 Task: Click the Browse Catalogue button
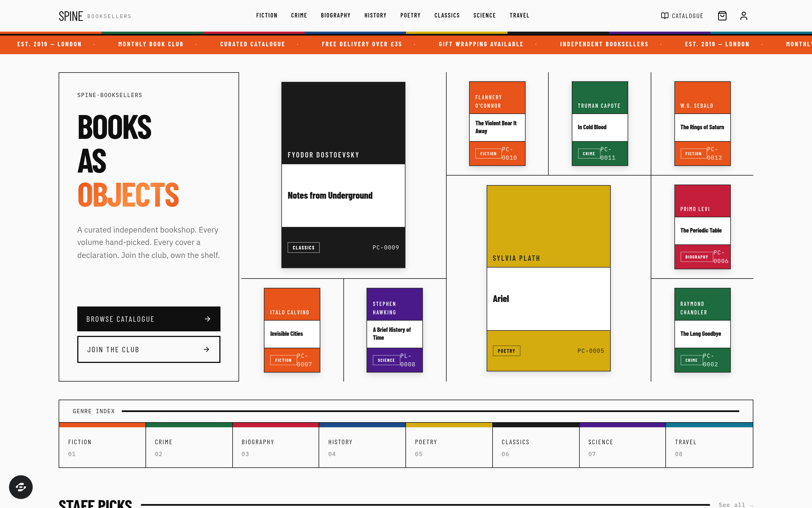pos(149,319)
